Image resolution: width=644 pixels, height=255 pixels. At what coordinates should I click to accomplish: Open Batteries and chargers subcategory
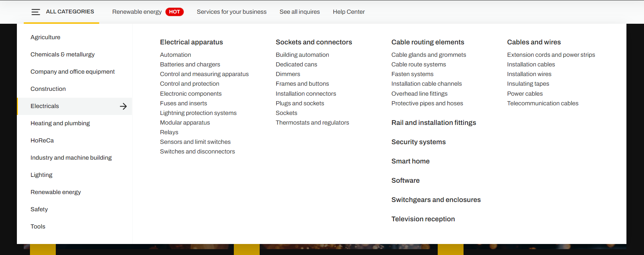pos(190,64)
